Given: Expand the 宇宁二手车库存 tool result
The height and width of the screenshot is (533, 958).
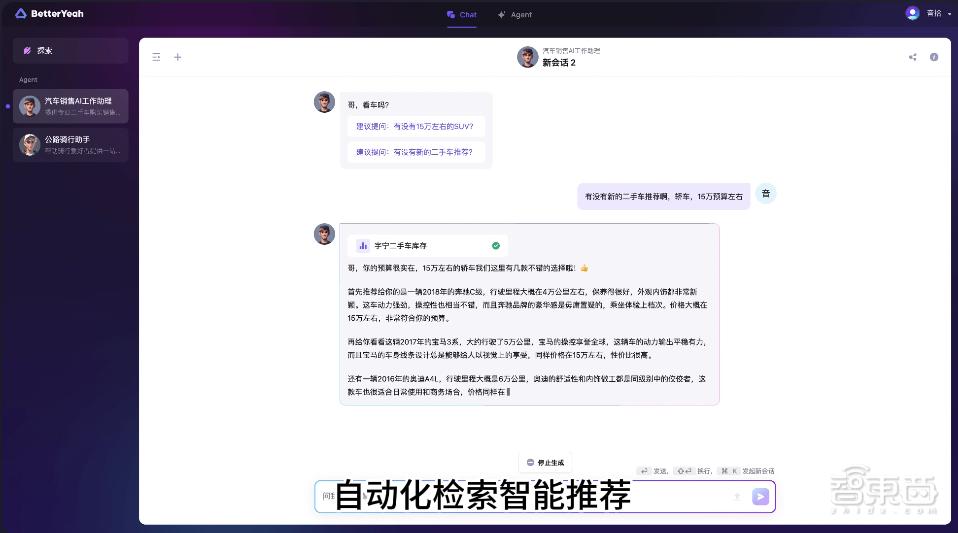Looking at the screenshot, I should (428, 246).
